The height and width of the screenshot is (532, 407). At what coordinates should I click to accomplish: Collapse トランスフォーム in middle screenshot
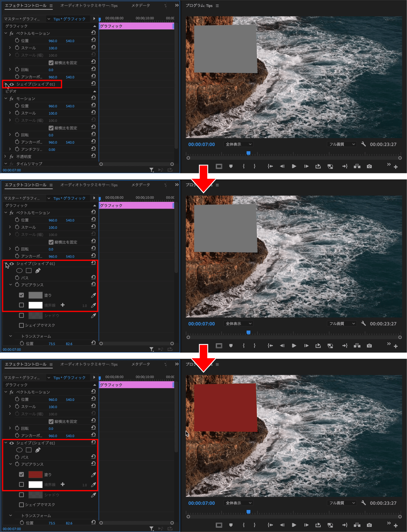[x=10, y=336]
